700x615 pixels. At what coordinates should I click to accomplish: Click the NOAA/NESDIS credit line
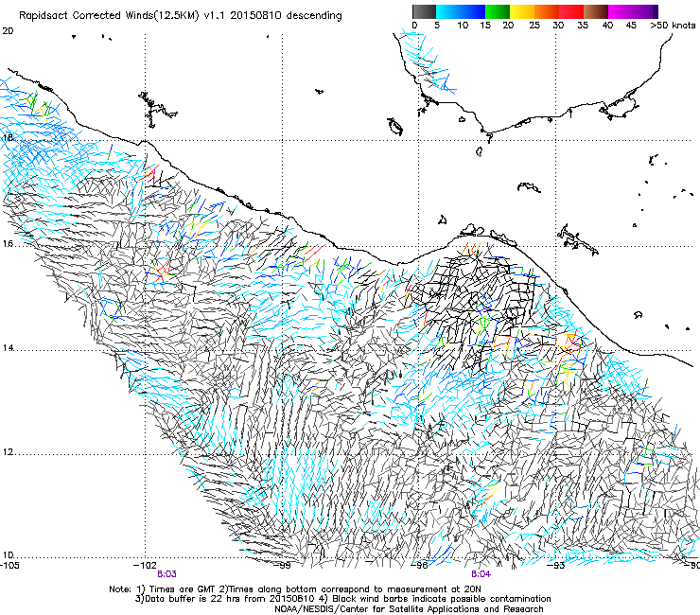click(409, 608)
